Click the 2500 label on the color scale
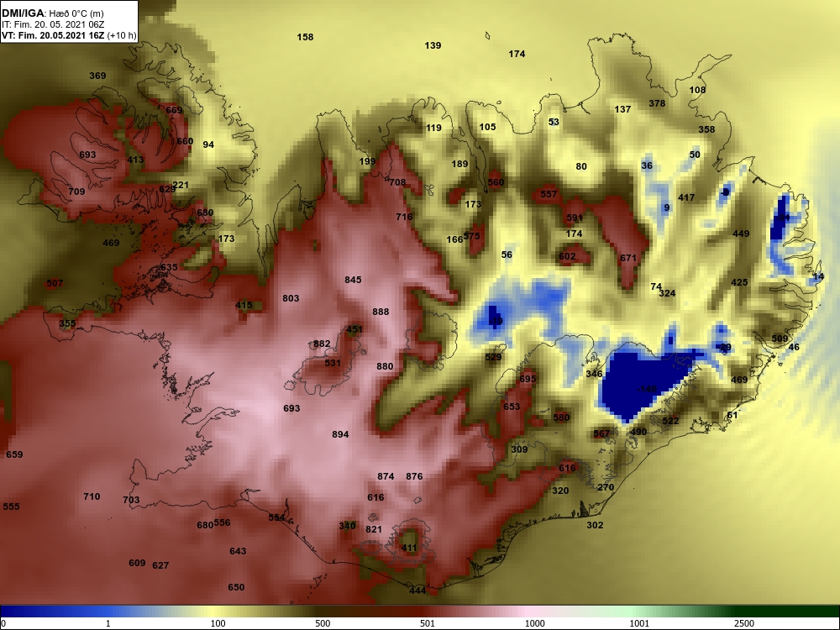Image resolution: width=840 pixels, height=630 pixels. (744, 623)
